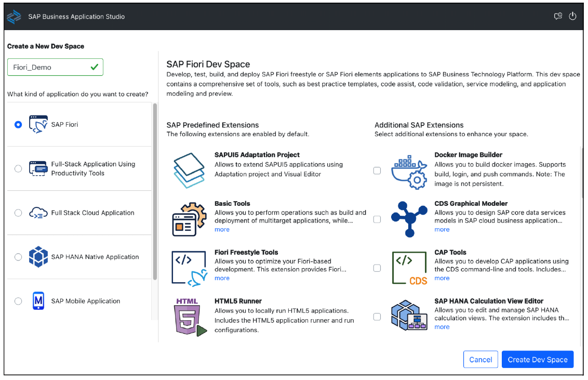Click the SAP Fiori dev space icon
The width and height of the screenshot is (588, 380).
pyautogui.click(x=37, y=123)
